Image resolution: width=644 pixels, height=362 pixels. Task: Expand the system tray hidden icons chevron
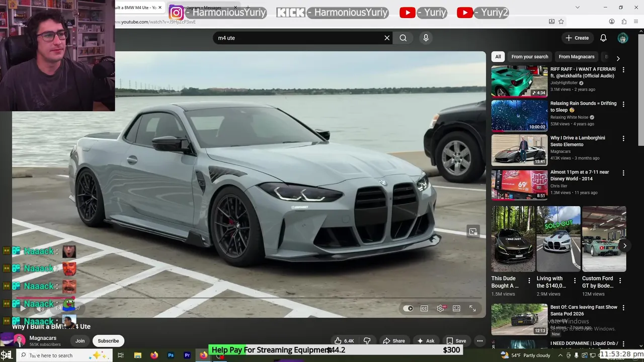561,355
